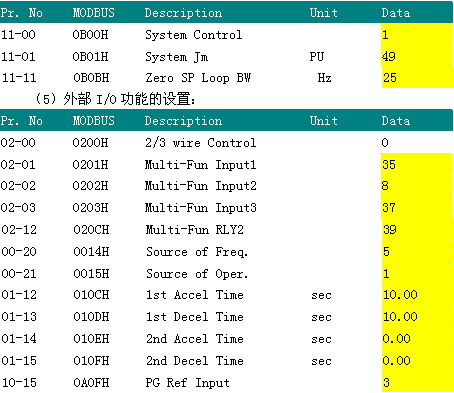Click MODBUS address 020CH
Viewport: 454px width, 393px height.
pos(91,229)
